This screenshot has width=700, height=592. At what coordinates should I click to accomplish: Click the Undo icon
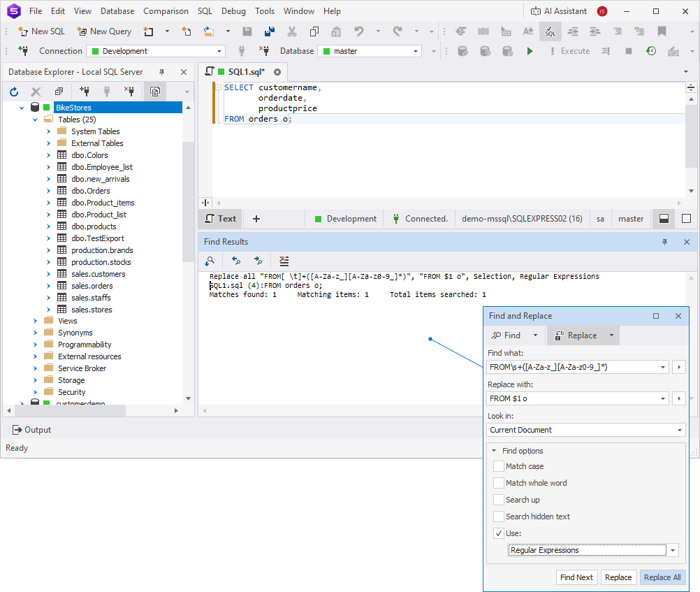(x=358, y=31)
